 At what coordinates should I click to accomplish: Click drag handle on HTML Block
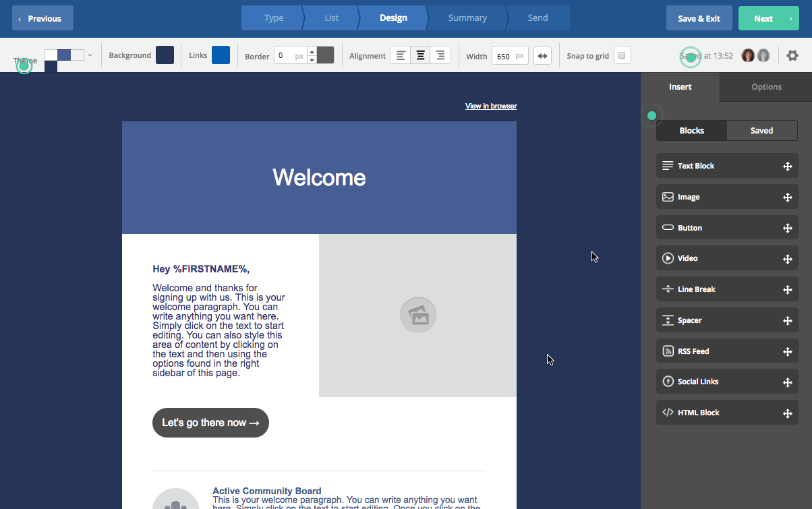coord(787,413)
